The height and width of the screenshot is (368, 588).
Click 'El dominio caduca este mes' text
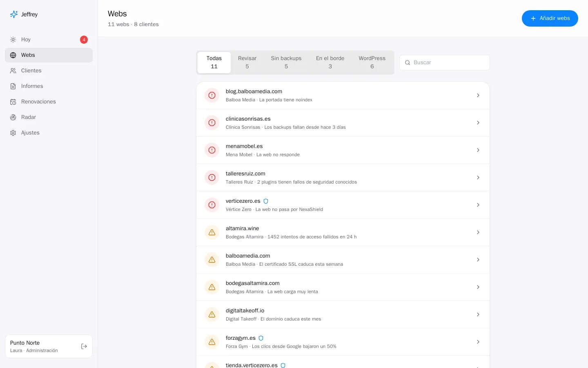click(x=291, y=319)
